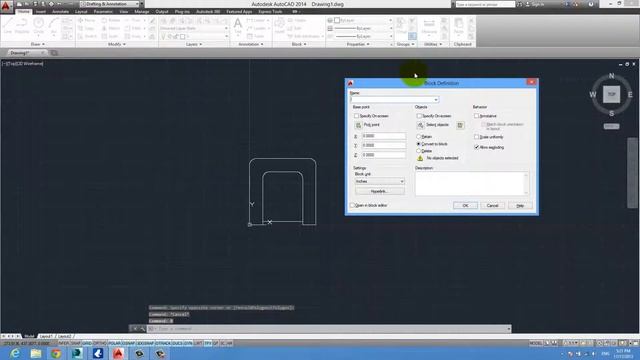Open the block Name dropdown arrow
640x360 pixels.
436,100
